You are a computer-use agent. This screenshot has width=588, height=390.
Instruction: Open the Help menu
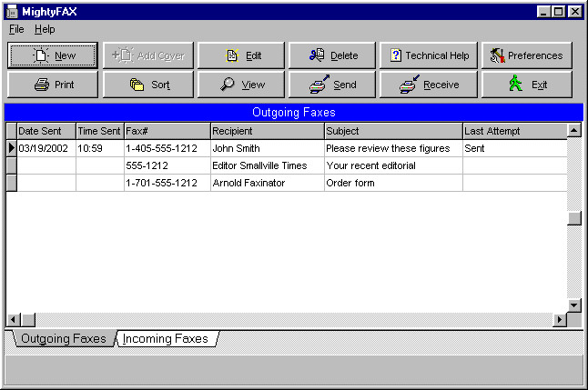click(45, 29)
